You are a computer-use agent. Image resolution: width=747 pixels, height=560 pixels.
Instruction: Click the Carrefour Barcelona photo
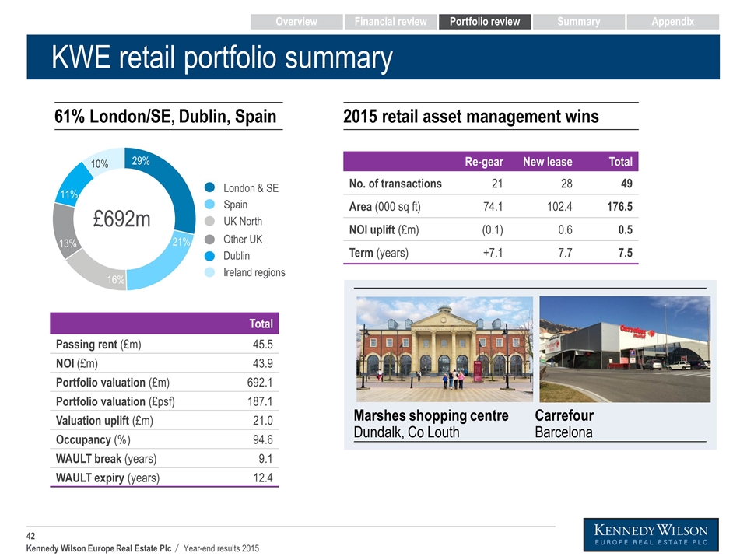[x=625, y=349]
